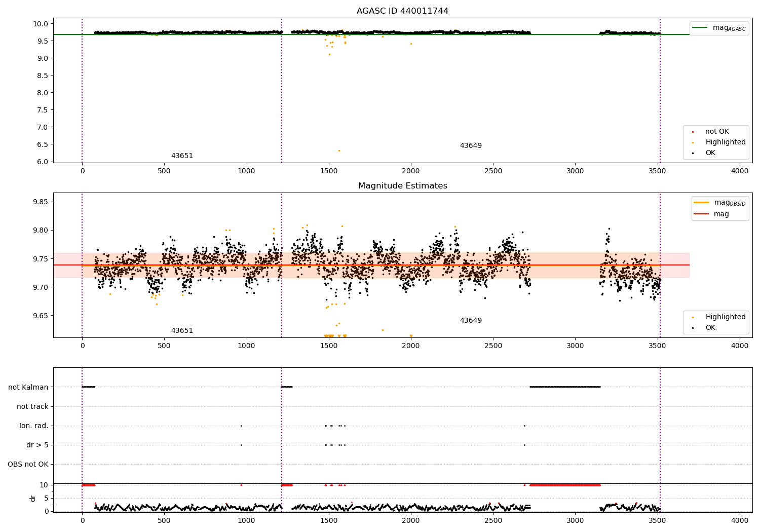Click the '9.75' y-axis tick label
760x532 pixels.
coord(41,258)
